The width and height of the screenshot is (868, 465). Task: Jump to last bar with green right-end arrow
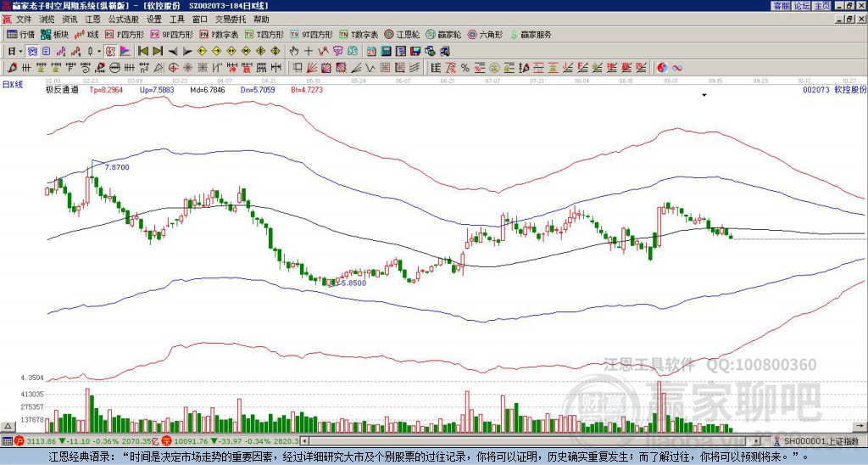pyautogui.click(x=158, y=51)
